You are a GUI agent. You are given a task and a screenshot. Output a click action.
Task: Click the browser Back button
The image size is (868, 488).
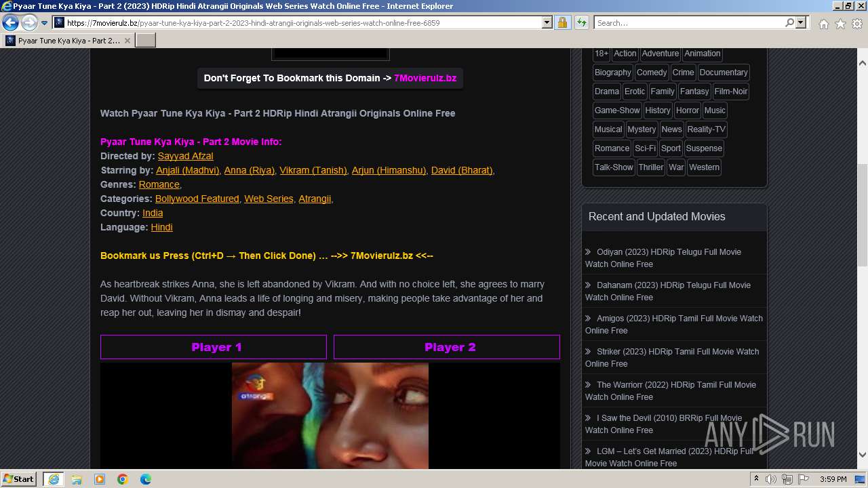[10, 23]
